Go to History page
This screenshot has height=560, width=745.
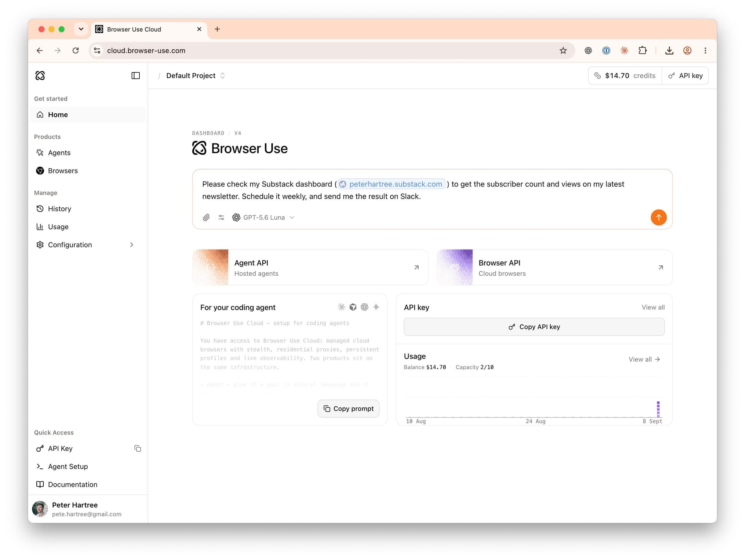(x=88, y=209)
